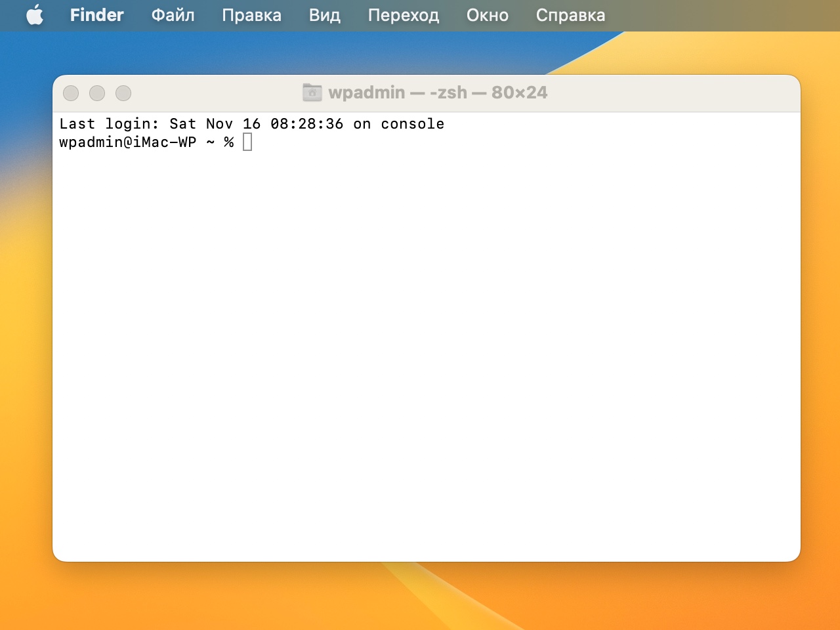Select the Last login output line
The height and width of the screenshot is (630, 840).
coord(251,123)
